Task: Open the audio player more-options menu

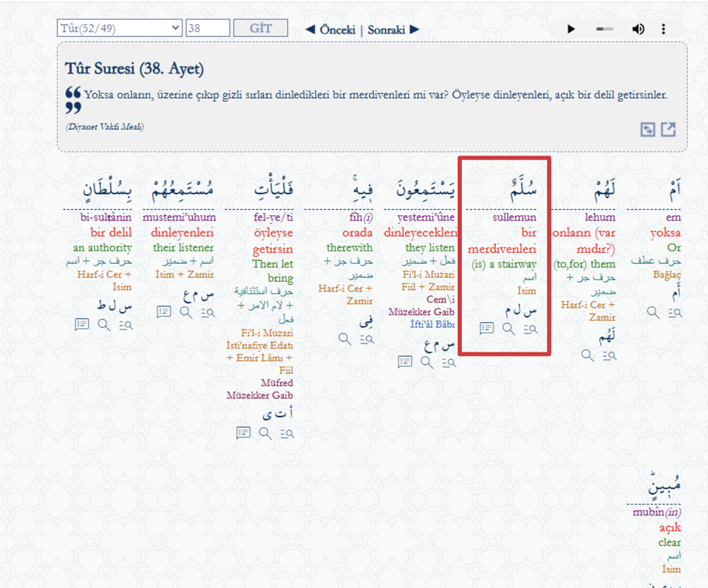Action: (663, 29)
